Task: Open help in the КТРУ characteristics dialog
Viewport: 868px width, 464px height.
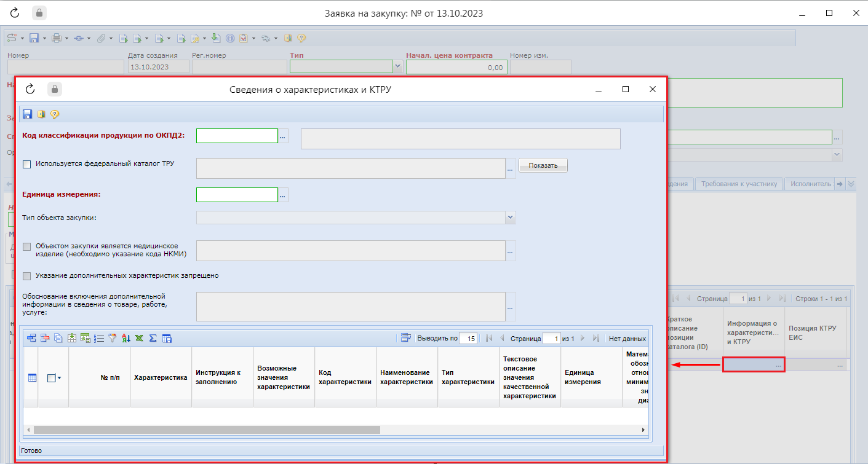Action: click(55, 114)
